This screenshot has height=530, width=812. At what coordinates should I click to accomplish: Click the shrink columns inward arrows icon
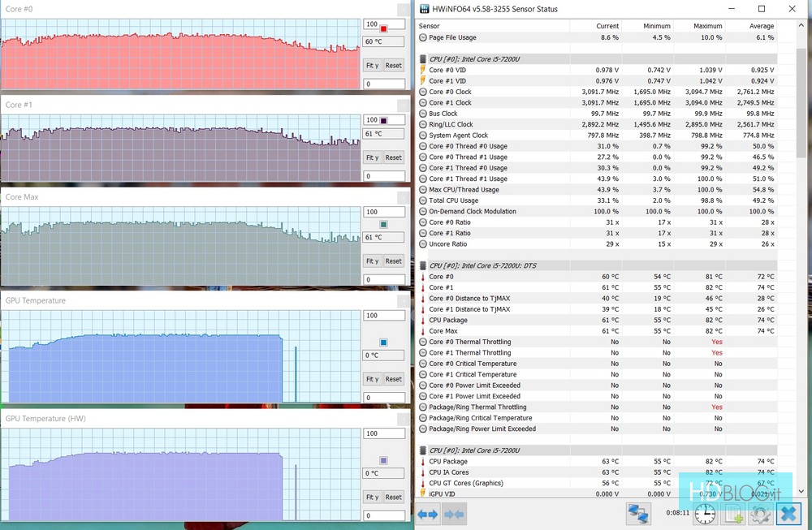455,514
